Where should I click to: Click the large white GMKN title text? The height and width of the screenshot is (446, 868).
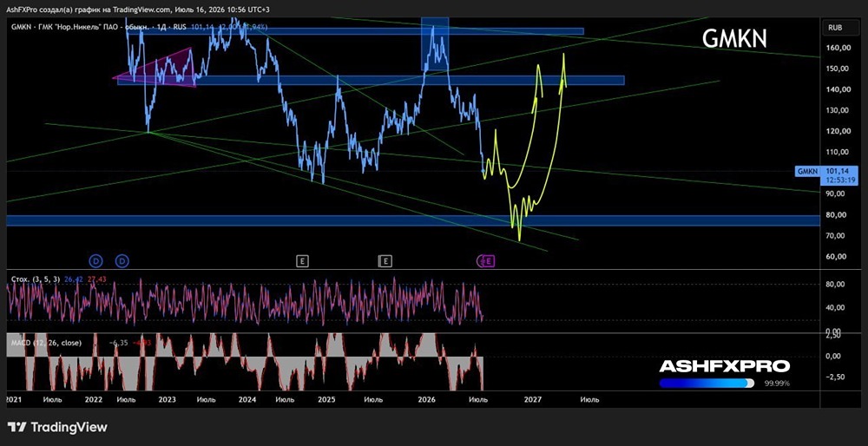[x=734, y=39]
